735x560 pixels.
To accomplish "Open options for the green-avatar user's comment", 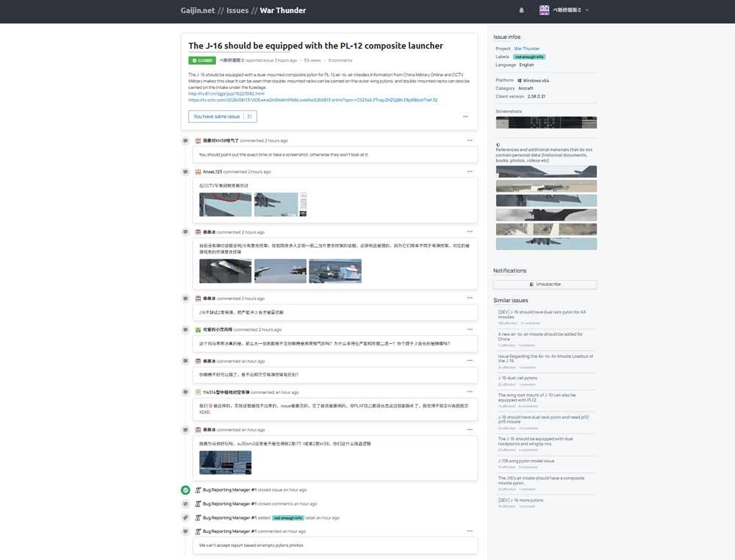I will click(x=470, y=329).
